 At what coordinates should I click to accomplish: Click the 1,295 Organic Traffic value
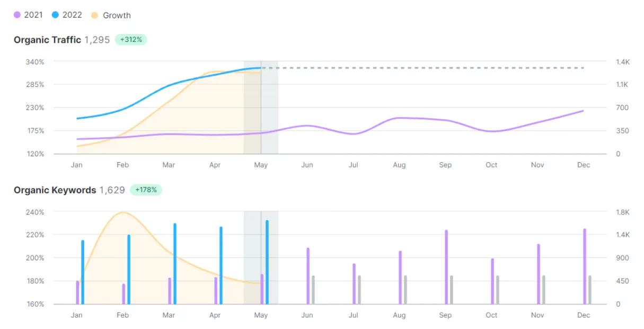[97, 40]
